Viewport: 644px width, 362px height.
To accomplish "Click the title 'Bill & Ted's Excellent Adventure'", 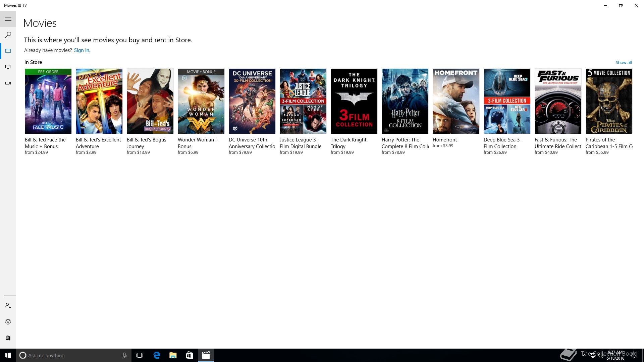I will pyautogui.click(x=98, y=143).
